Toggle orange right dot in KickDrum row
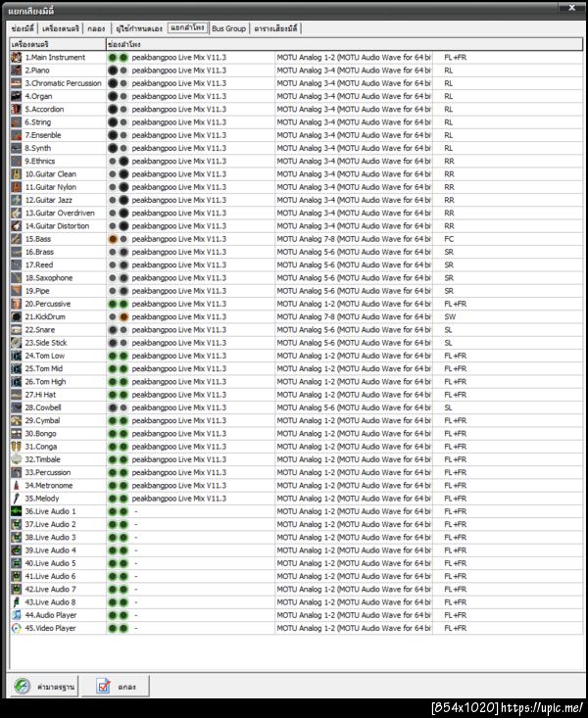 click(123, 316)
